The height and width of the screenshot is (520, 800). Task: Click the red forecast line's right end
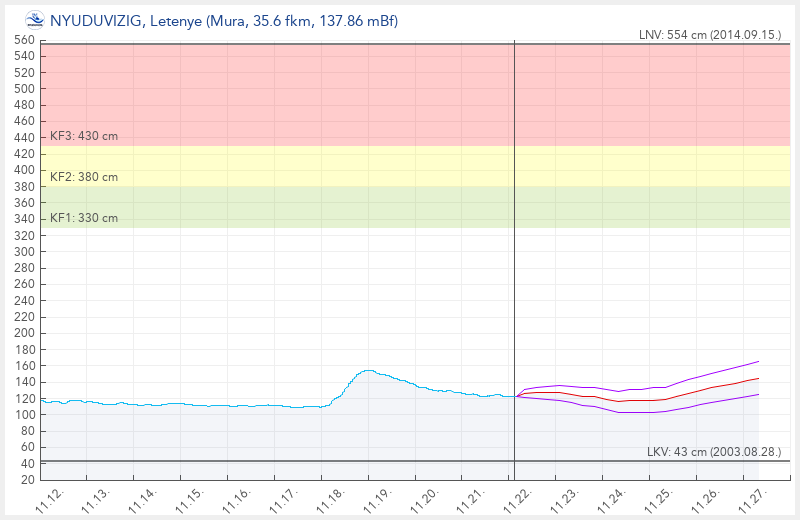click(x=758, y=378)
